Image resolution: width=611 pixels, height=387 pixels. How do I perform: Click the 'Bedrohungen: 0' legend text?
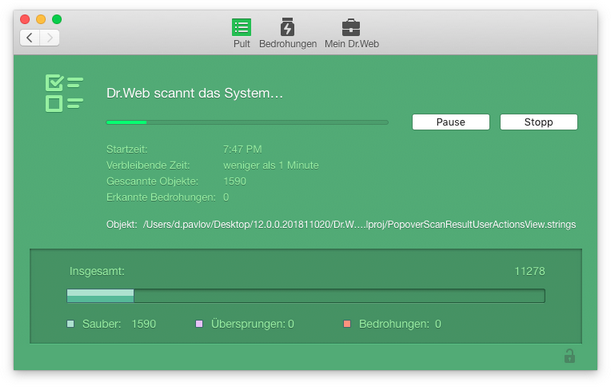(400, 324)
